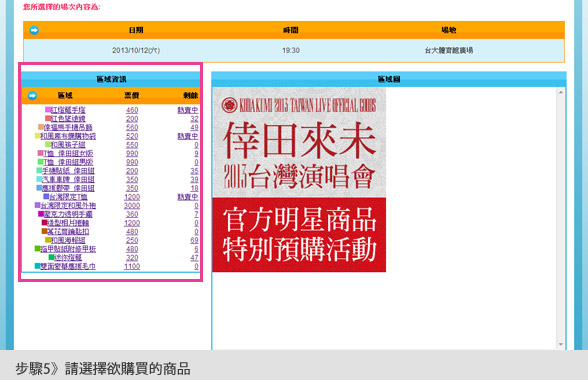Click 熱賣中 status in the 520 price row

[188, 136]
